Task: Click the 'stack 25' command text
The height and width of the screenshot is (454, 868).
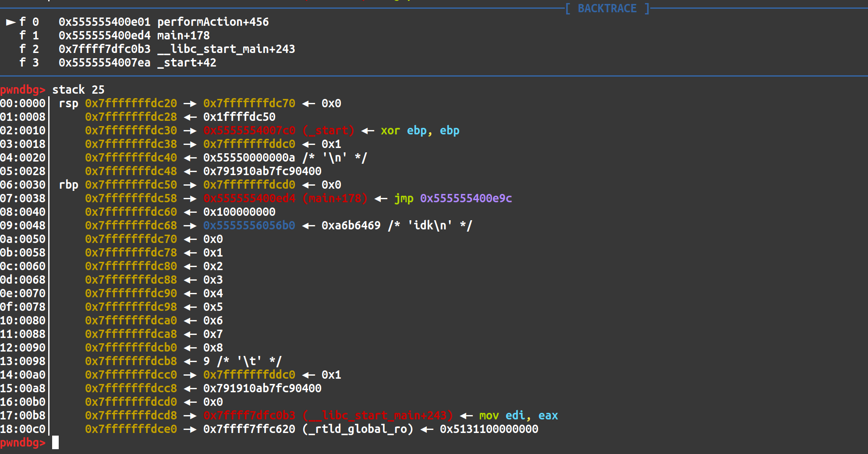Action: [78, 90]
